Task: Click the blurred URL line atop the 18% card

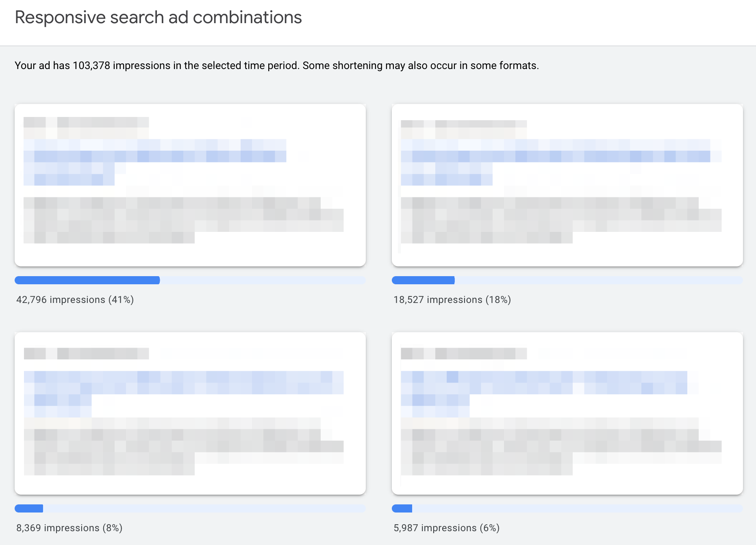Action: [464, 129]
